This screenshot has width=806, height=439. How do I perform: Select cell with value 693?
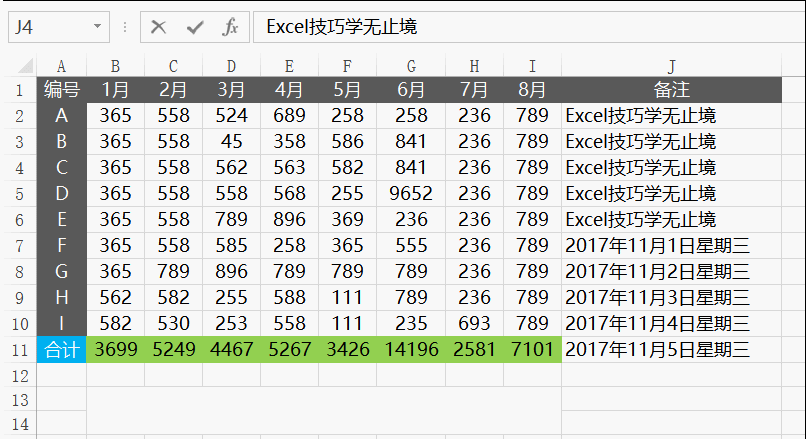[474, 324]
